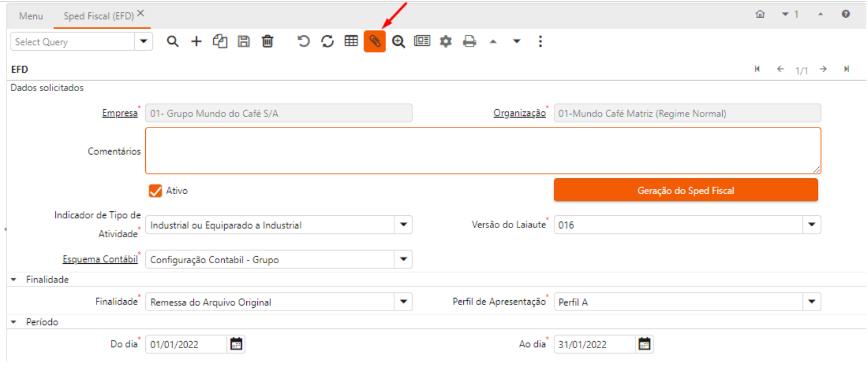
Task: Open attachments via the paperclip icon
Action: click(374, 41)
